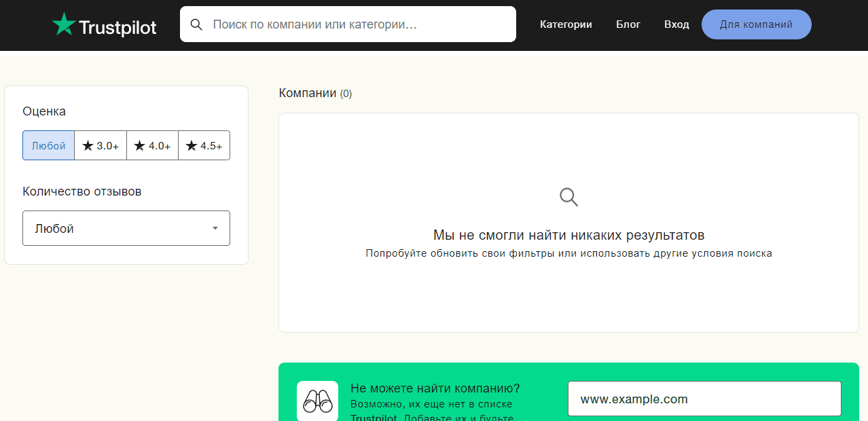Click the Вход login link
This screenshot has height=421, width=868.
point(676,24)
